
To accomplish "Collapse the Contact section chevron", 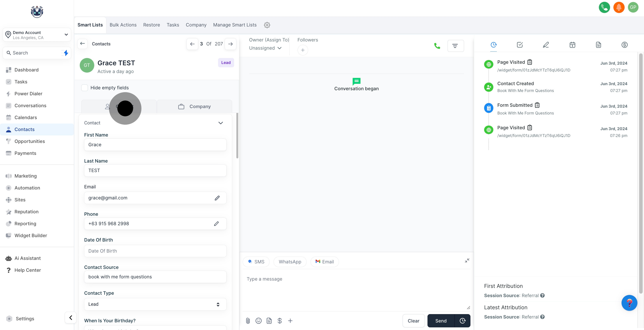I will click(x=220, y=123).
